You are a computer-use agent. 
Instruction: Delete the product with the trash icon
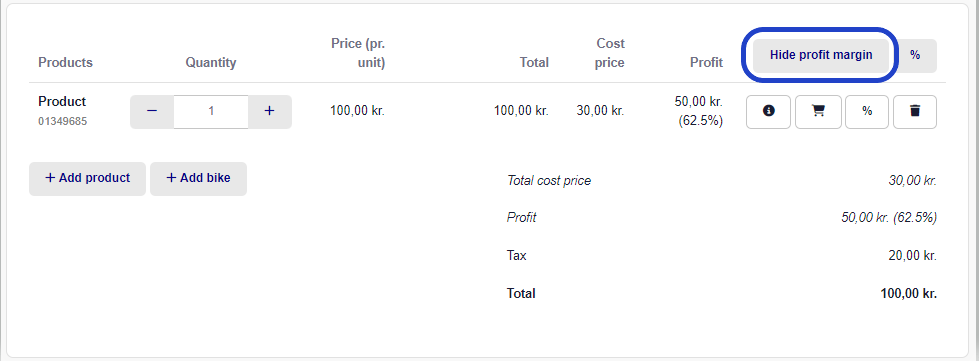915,112
